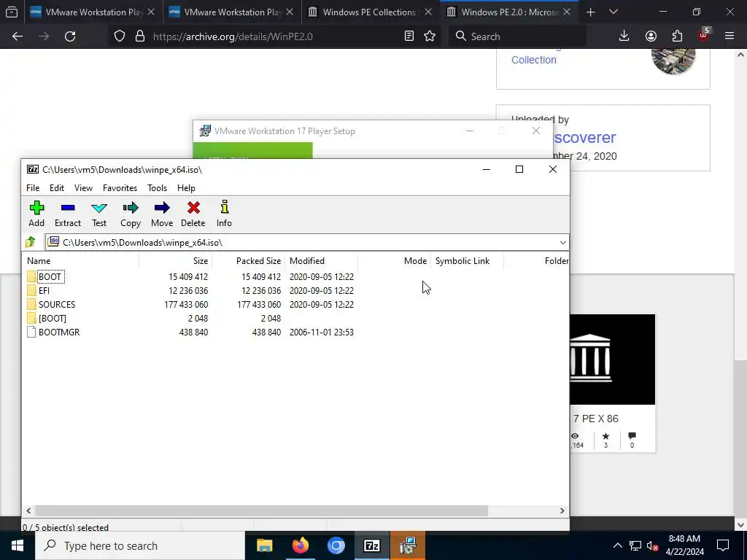This screenshot has height=560, width=747.
Task: Click the muted volume tray icon
Action: [652, 545]
